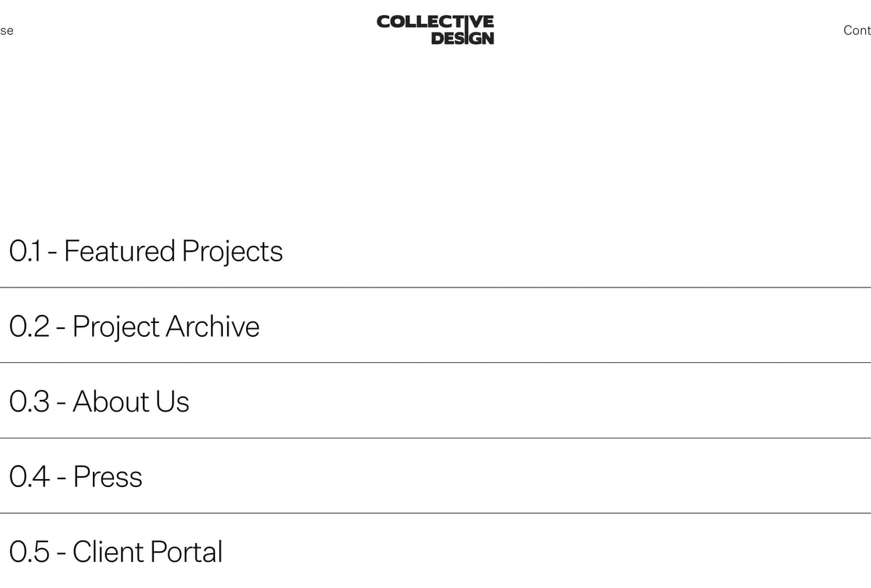Click the '0.1' index number label
The image size is (871, 588).
(28, 251)
